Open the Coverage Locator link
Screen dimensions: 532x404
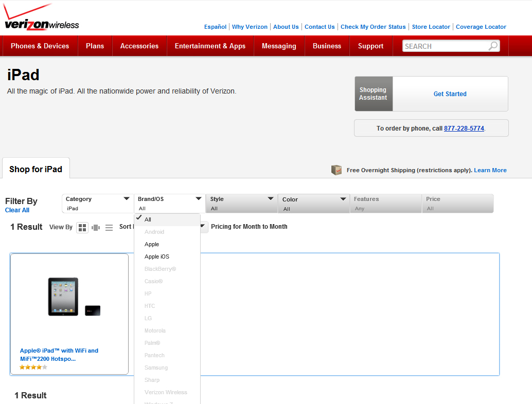click(481, 27)
